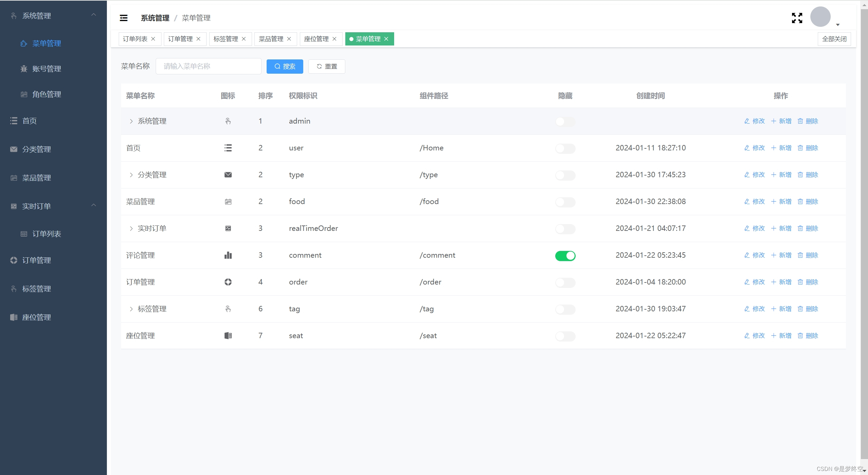Switch to the 订单管理 tab
Viewport: 868px width, 475px height.
pos(180,39)
